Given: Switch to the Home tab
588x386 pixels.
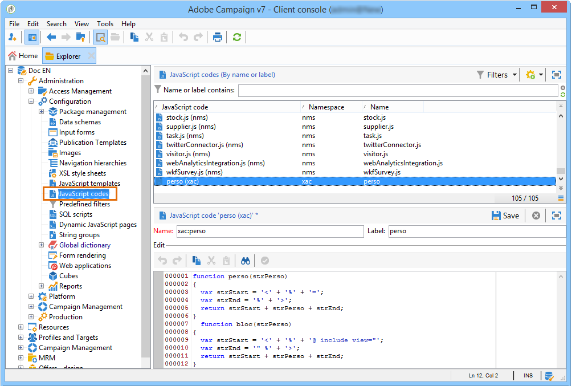Looking at the screenshot, I should 23,56.
